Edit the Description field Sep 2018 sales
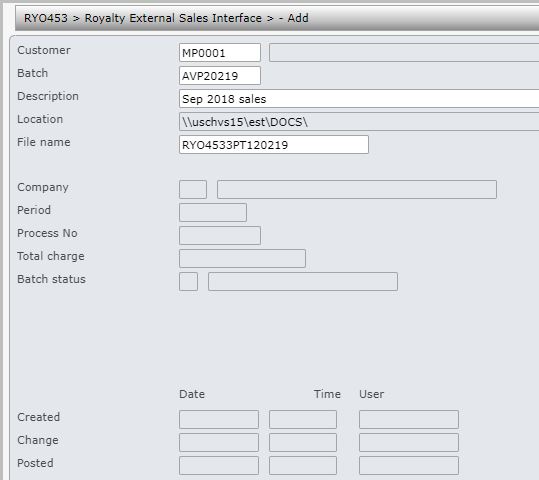 [x=359, y=99]
